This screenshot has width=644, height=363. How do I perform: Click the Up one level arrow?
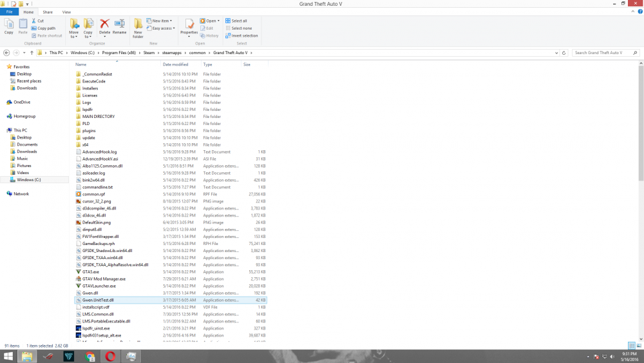(x=32, y=53)
